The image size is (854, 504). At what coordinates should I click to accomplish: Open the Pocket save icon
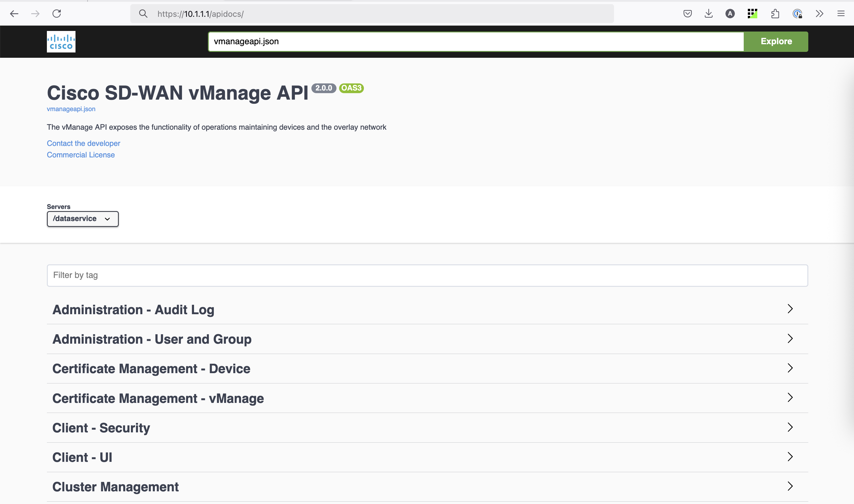pos(687,14)
